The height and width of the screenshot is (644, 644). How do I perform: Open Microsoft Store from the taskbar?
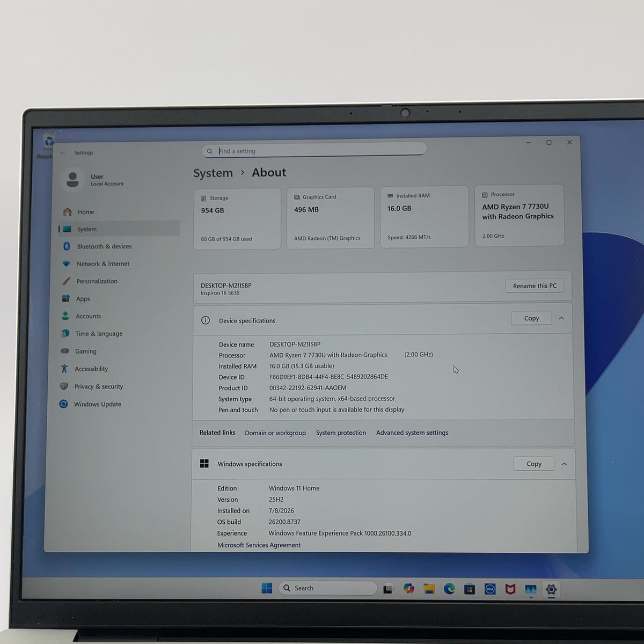(470, 589)
